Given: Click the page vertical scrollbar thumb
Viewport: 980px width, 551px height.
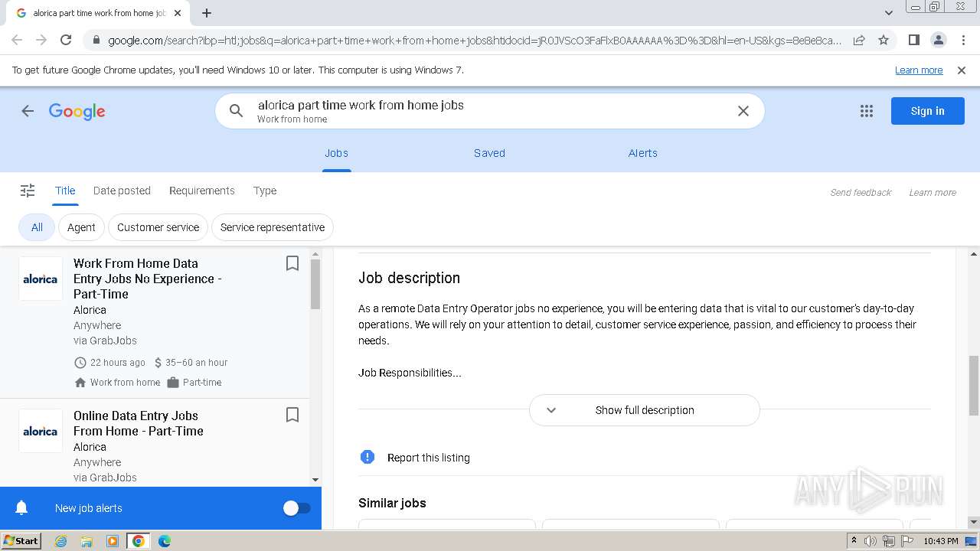Looking at the screenshot, I should (974, 386).
